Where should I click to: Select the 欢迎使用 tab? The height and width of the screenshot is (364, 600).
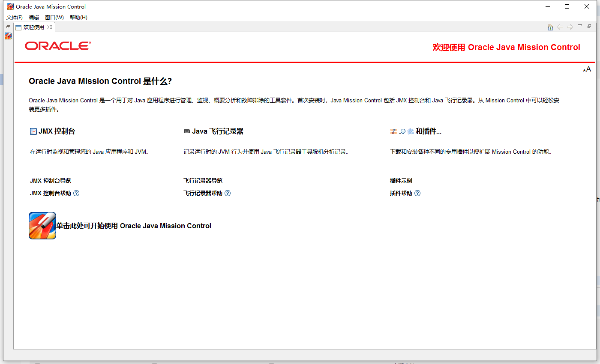34,27
